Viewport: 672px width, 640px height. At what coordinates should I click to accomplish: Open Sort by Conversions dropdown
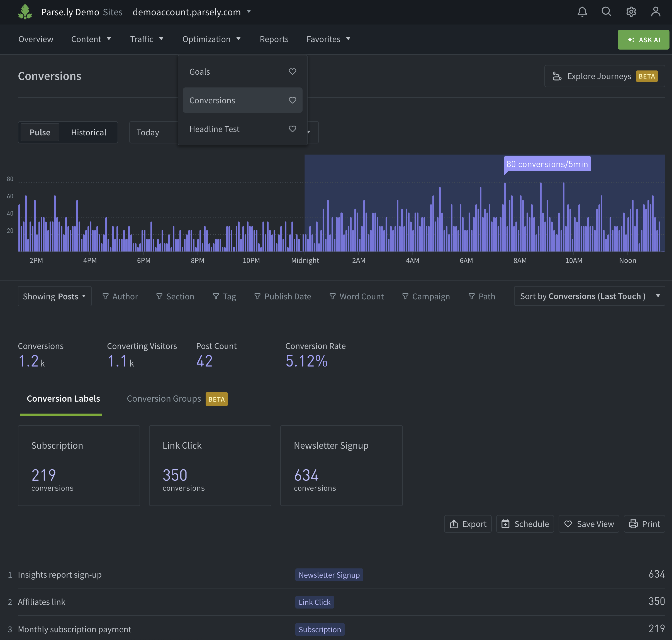(x=589, y=296)
